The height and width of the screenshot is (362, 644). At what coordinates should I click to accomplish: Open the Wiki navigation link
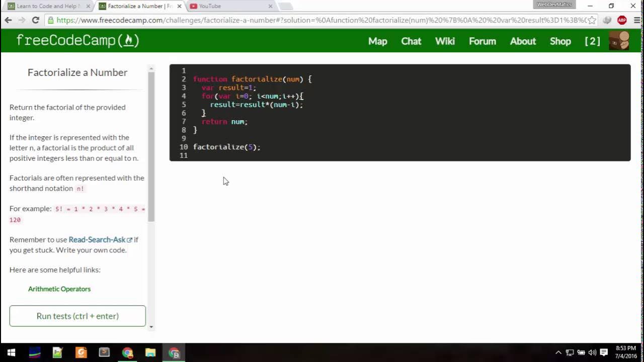tap(445, 41)
